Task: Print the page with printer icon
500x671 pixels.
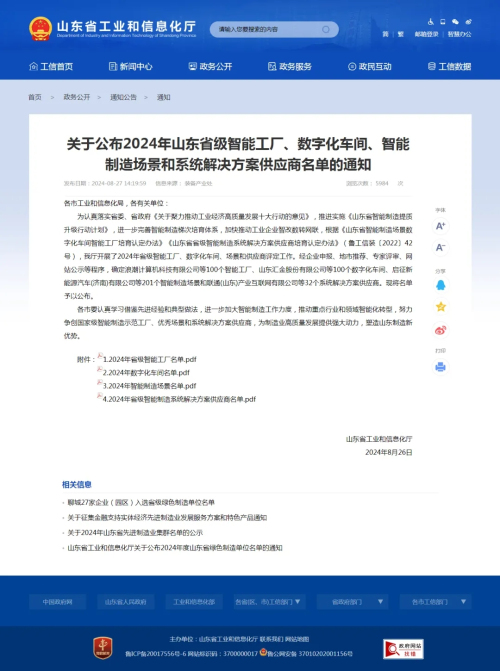Action: [x=440, y=367]
